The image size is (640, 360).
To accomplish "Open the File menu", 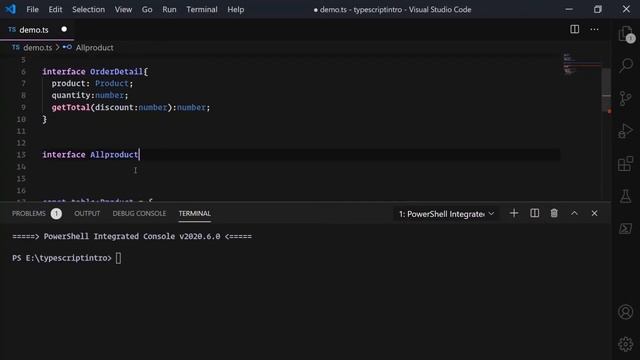I will pyautogui.click(x=32, y=9).
